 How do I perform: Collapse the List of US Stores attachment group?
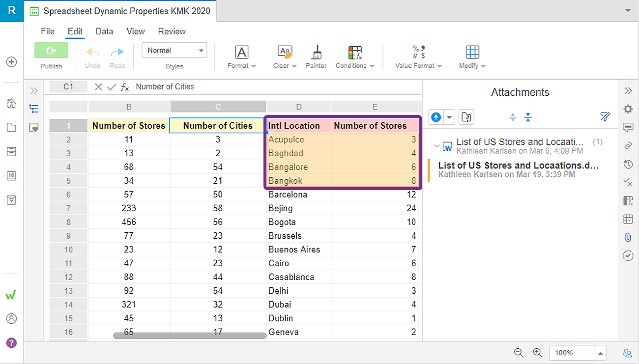coord(436,146)
